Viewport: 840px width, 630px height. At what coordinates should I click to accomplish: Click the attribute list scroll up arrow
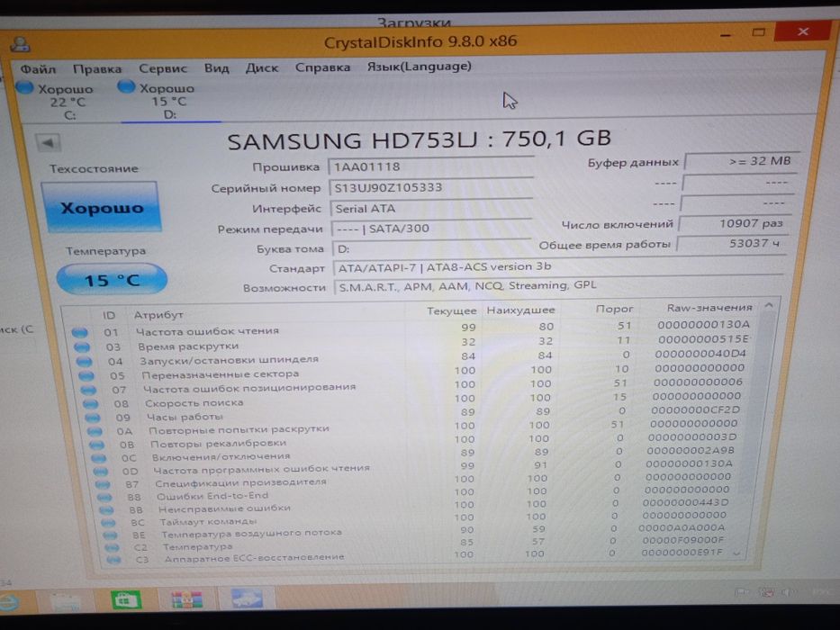[x=769, y=306]
